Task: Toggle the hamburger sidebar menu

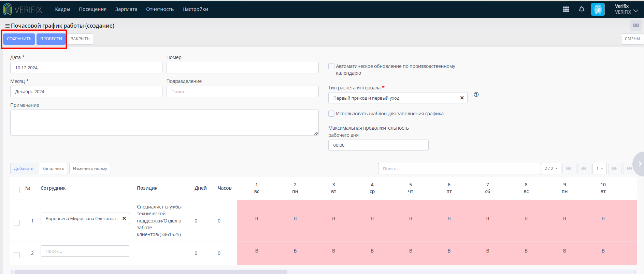Action: pyautogui.click(x=7, y=26)
